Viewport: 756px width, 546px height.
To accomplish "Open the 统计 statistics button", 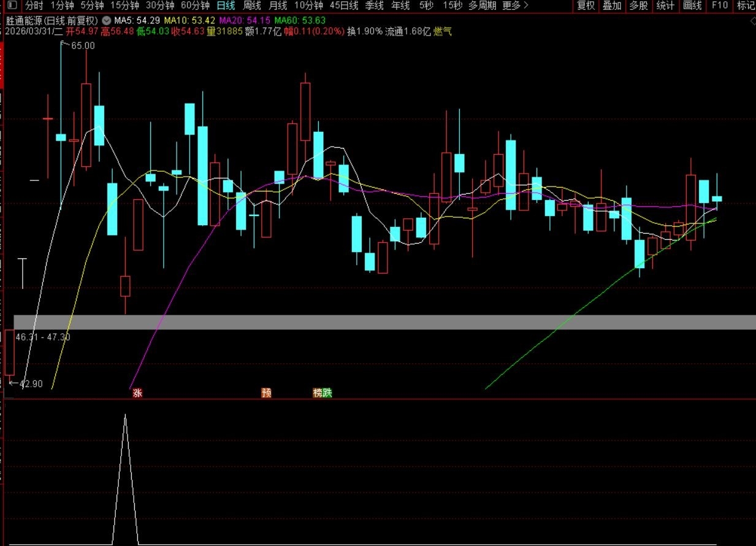I will 665,6.
